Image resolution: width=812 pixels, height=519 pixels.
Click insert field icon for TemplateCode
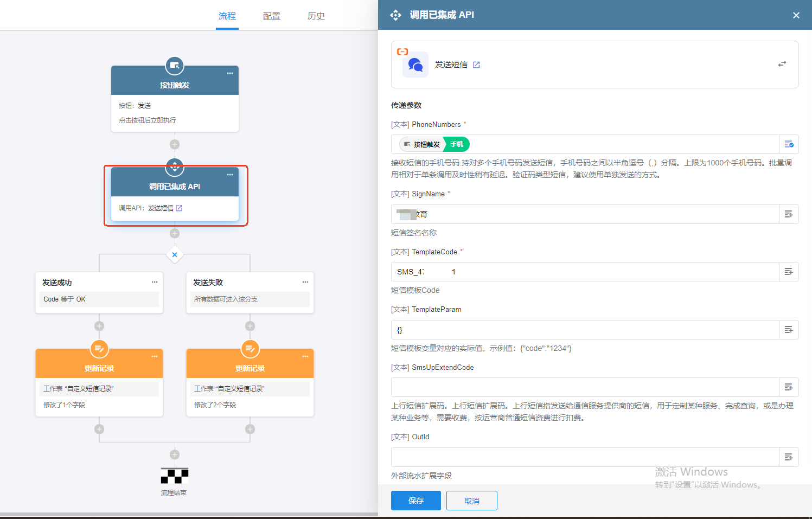click(789, 272)
